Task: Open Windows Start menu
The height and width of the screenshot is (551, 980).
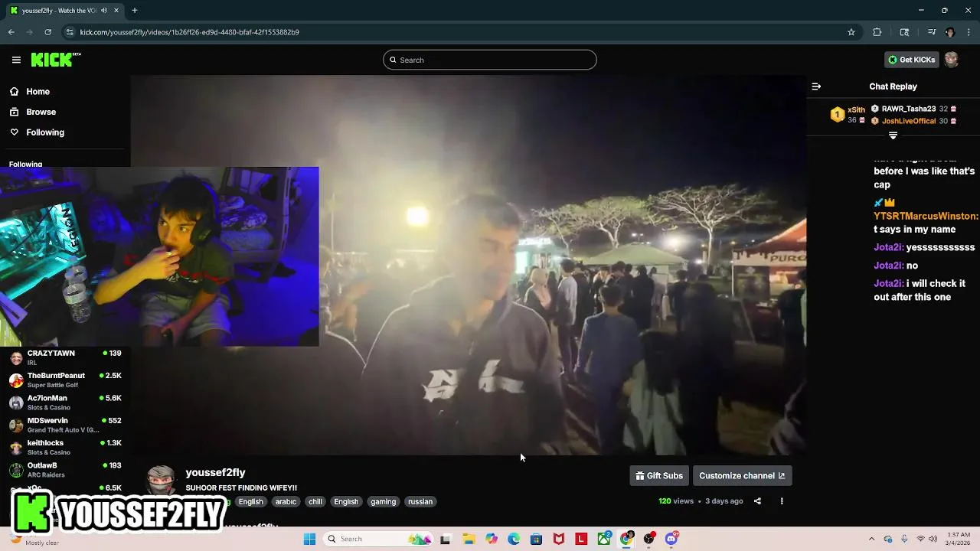Action: [309, 539]
